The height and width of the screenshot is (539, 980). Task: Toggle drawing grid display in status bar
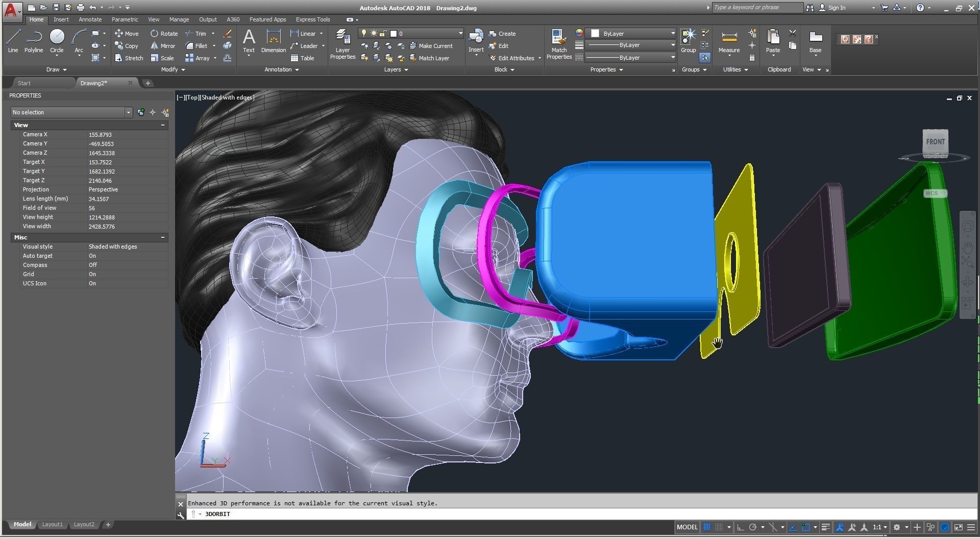click(x=707, y=527)
